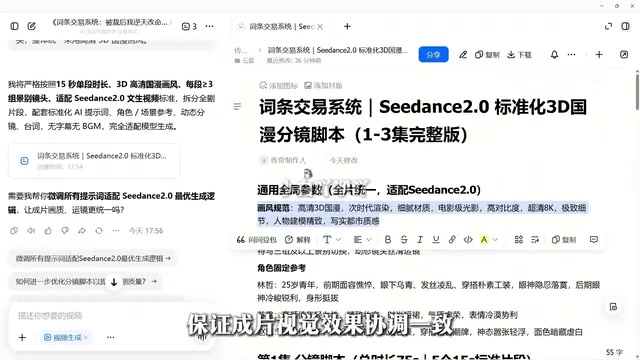Screen dimensions: 640x360
Task: Remove the 视频生成 chip with its x
Action: [86, 338]
